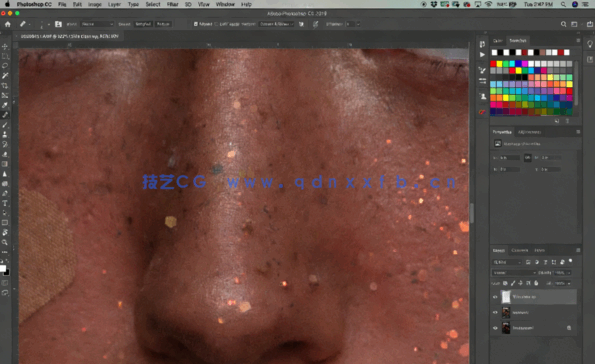Viewport: 595px width, 364px height.
Task: Open the Swatches panel flyout menu
Action: click(578, 40)
